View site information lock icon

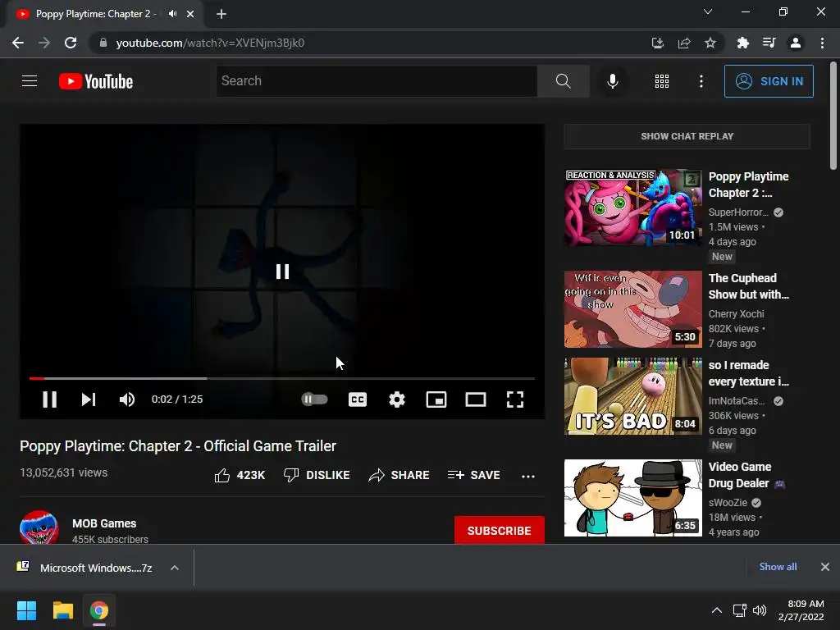[x=103, y=43]
